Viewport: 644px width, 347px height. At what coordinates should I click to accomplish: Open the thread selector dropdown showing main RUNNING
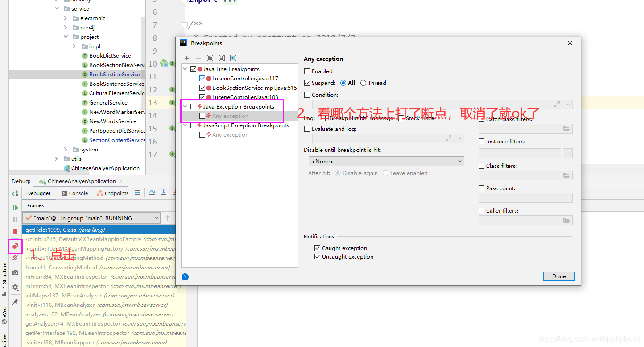[91, 218]
